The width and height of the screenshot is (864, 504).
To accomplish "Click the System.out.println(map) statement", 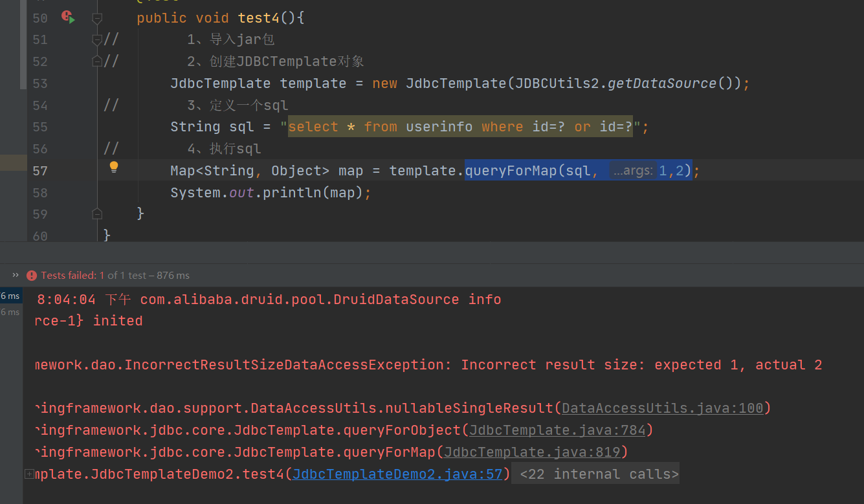I will (271, 193).
